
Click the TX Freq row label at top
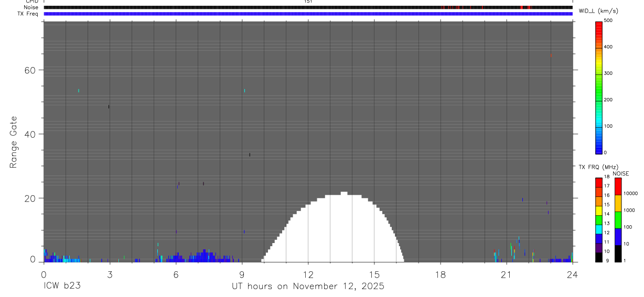[x=28, y=14]
